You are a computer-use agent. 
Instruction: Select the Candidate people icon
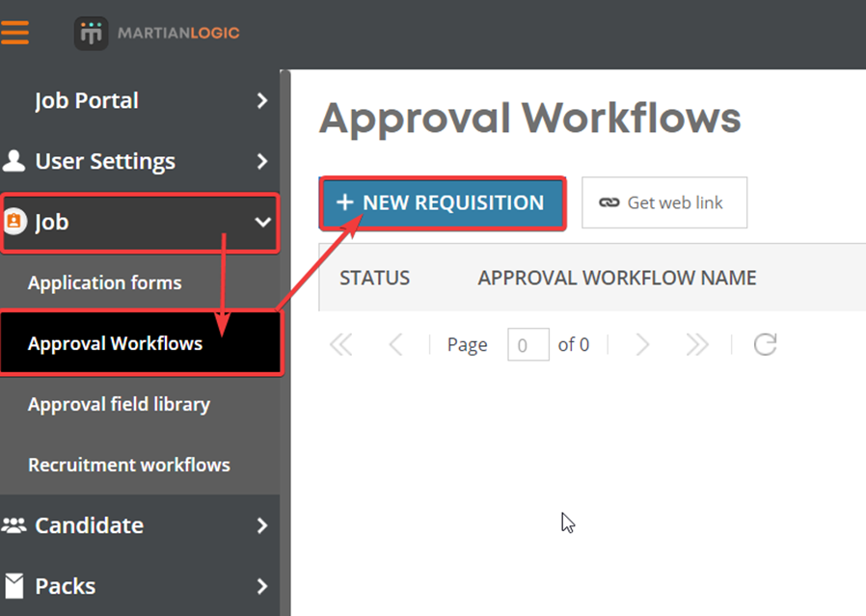[x=14, y=525]
